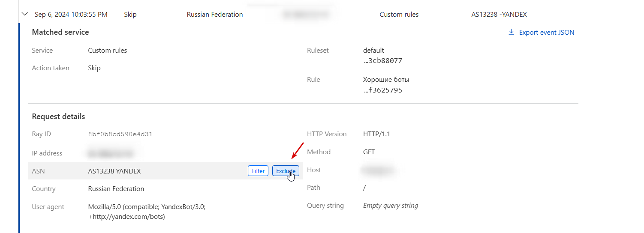This screenshot has width=644, height=233.
Task: Click the blurred Host value
Action: coord(378,170)
